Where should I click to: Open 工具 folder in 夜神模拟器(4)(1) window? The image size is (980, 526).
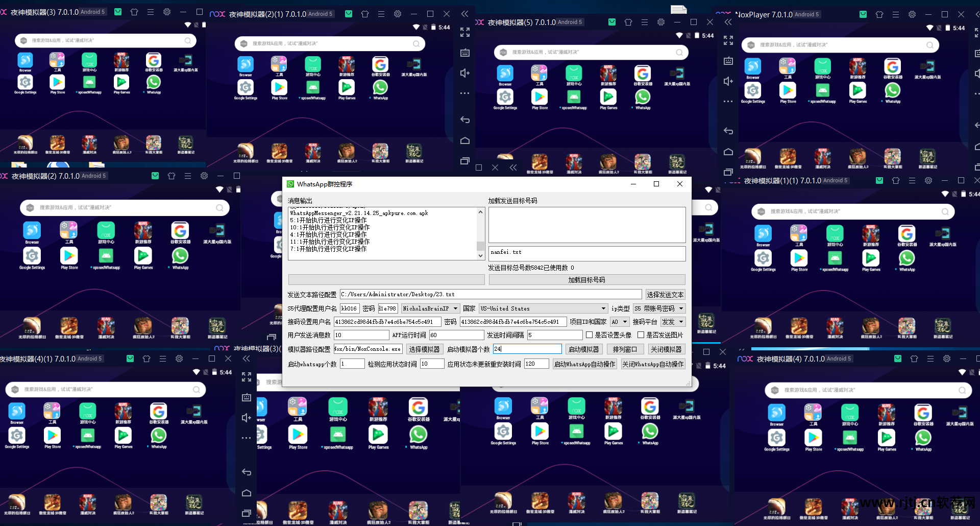[x=52, y=412]
